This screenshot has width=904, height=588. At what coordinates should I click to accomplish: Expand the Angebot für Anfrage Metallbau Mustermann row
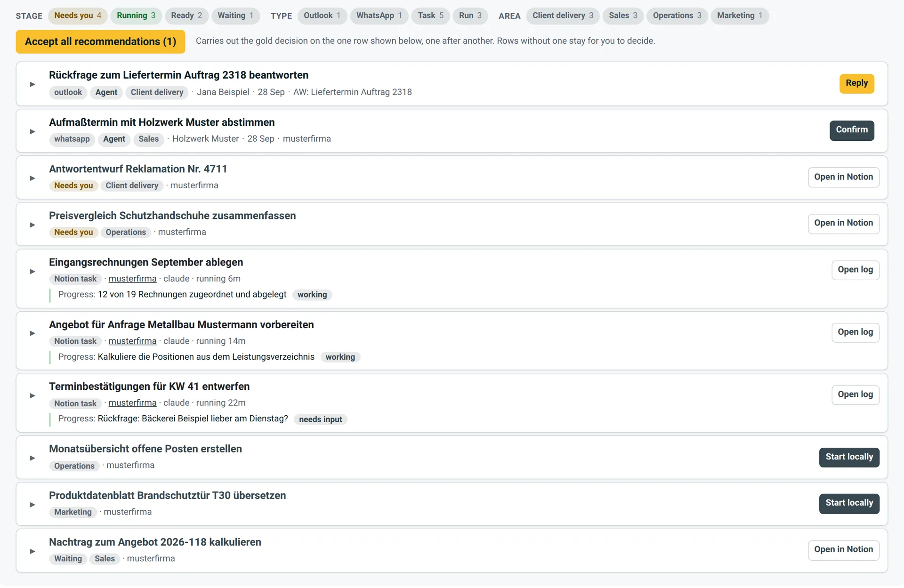[32, 333]
